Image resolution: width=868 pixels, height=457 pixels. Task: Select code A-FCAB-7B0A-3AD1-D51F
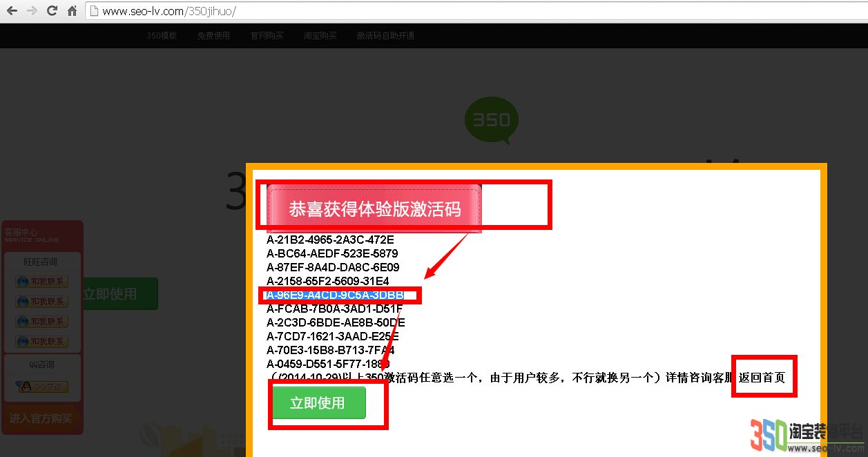(x=335, y=309)
